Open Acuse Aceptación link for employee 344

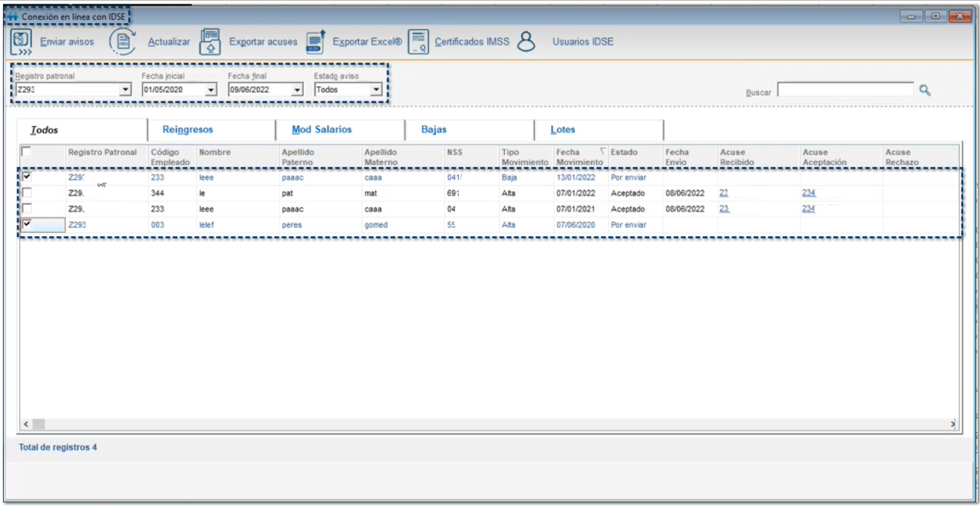point(809,193)
